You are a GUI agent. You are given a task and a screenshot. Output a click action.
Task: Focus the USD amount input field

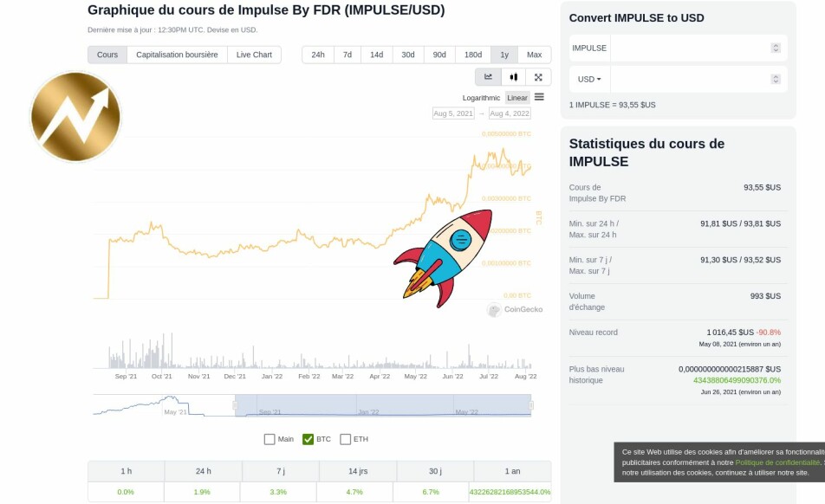(691, 80)
